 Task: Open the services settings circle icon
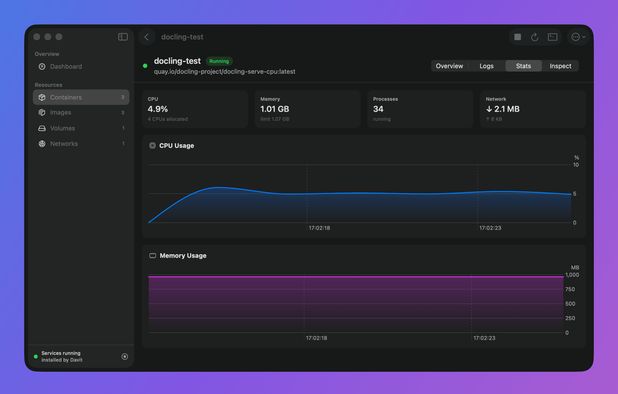tap(125, 357)
